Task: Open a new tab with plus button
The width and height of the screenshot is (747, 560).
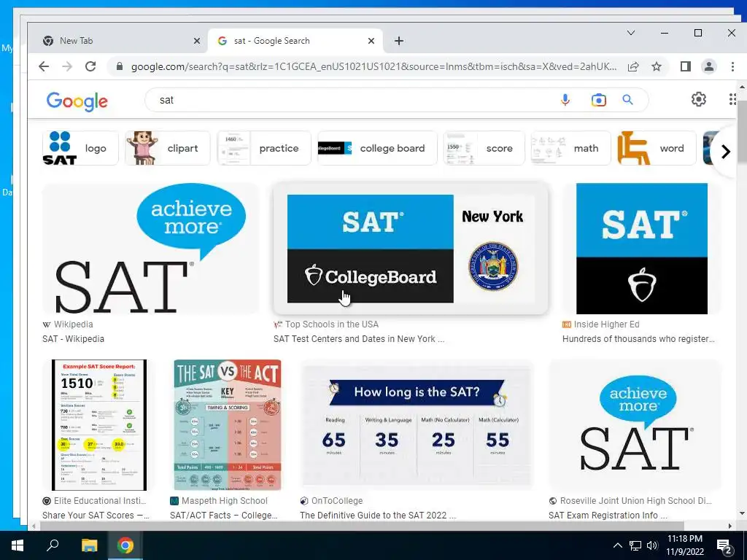Action: point(399,41)
